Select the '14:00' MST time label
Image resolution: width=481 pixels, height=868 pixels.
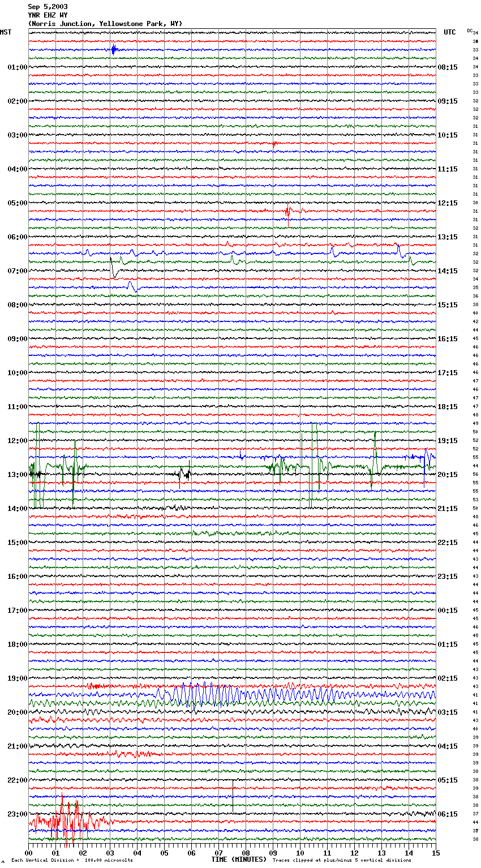(x=18, y=509)
